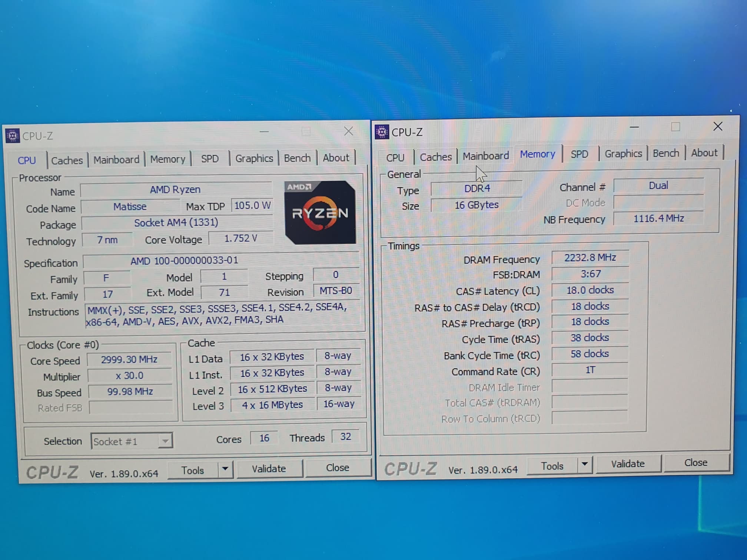Click FSB:DRAM ratio value '3:67'
Screen dimensions: 747x560
(x=590, y=274)
